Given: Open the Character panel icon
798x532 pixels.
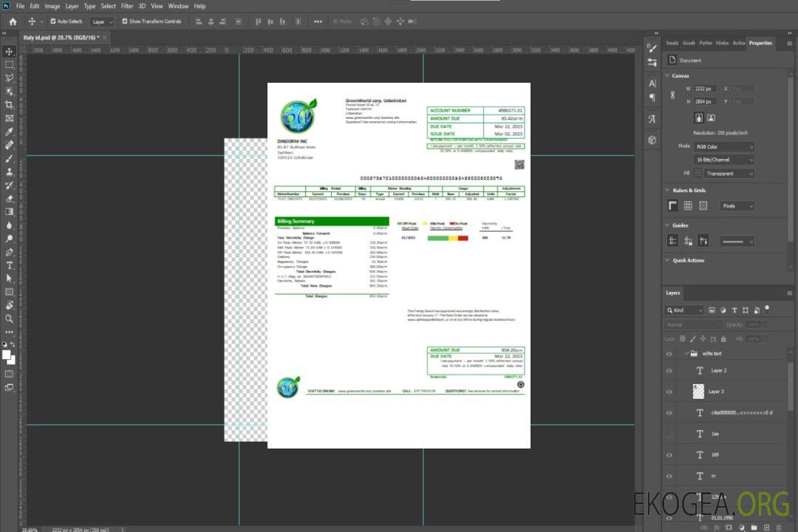Looking at the screenshot, I should (652, 83).
